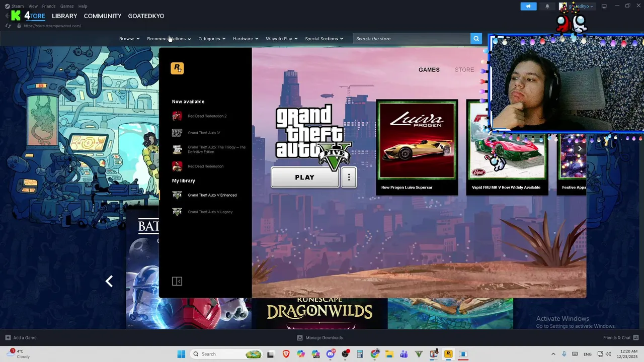Expand the Hardware dropdown
The width and height of the screenshot is (644, 362).
(246, 39)
